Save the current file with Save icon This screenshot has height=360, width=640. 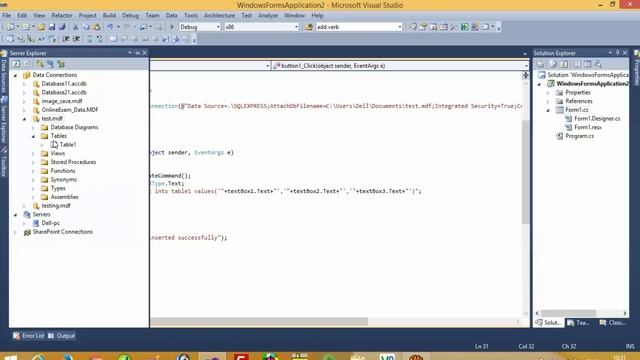click(52, 27)
